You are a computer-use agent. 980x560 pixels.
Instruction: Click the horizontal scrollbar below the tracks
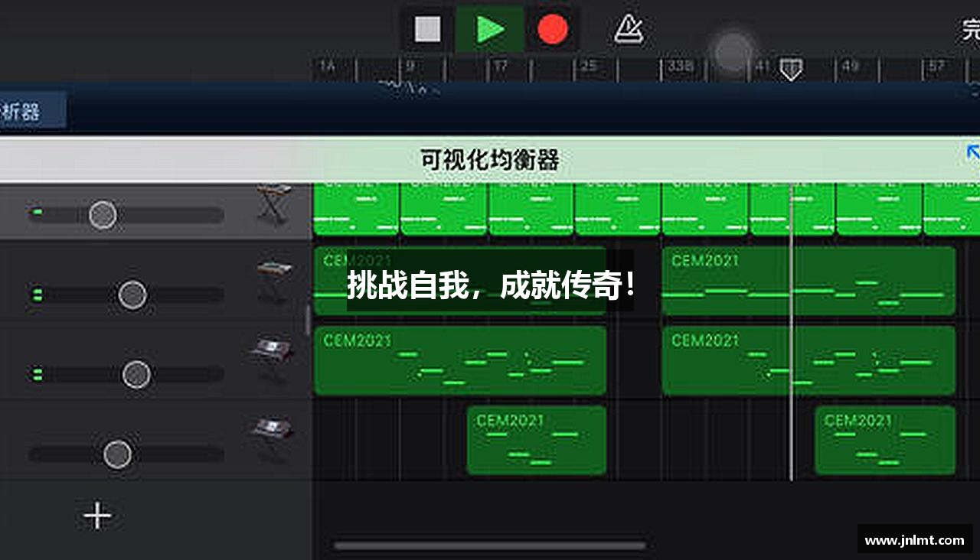click(490, 545)
